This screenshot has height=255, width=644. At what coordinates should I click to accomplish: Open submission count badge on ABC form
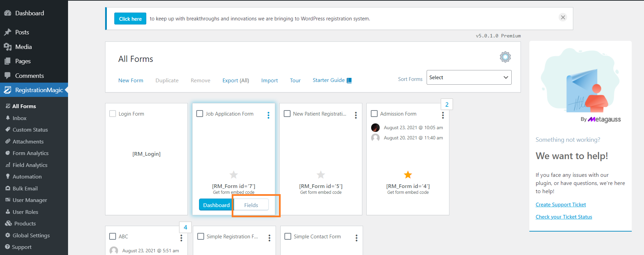pos(185,227)
